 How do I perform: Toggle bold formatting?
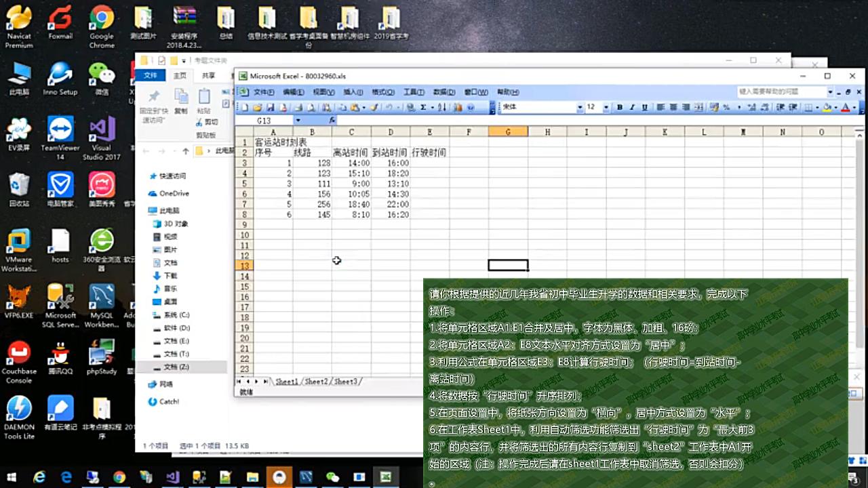620,107
